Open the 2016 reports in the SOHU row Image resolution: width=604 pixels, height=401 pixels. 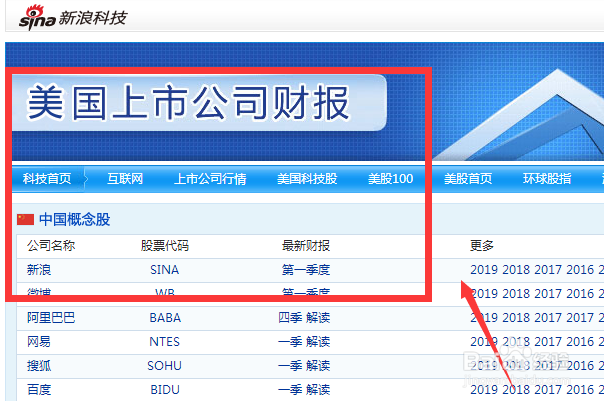(x=580, y=366)
